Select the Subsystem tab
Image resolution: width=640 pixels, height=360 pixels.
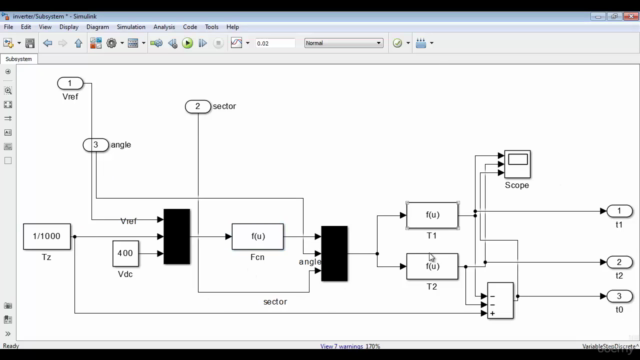point(19,59)
